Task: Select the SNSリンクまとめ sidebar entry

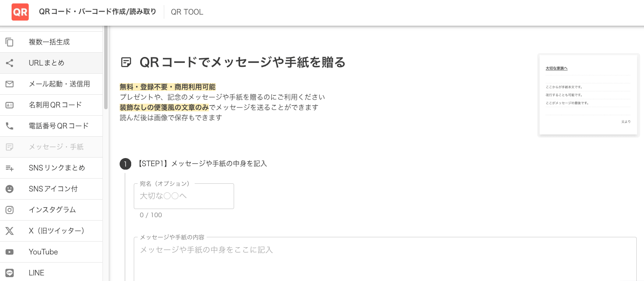Action: tap(57, 168)
